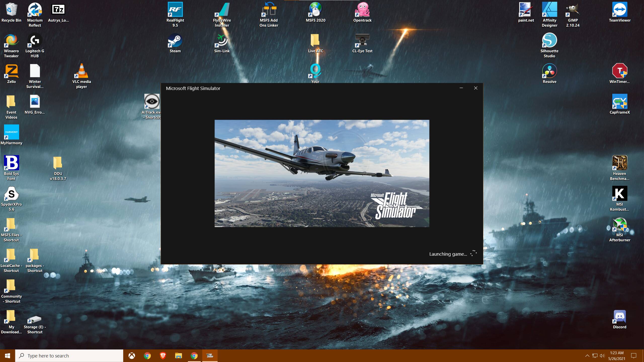
Task: Select Winaero Tweaker icon
Action: coord(11,46)
